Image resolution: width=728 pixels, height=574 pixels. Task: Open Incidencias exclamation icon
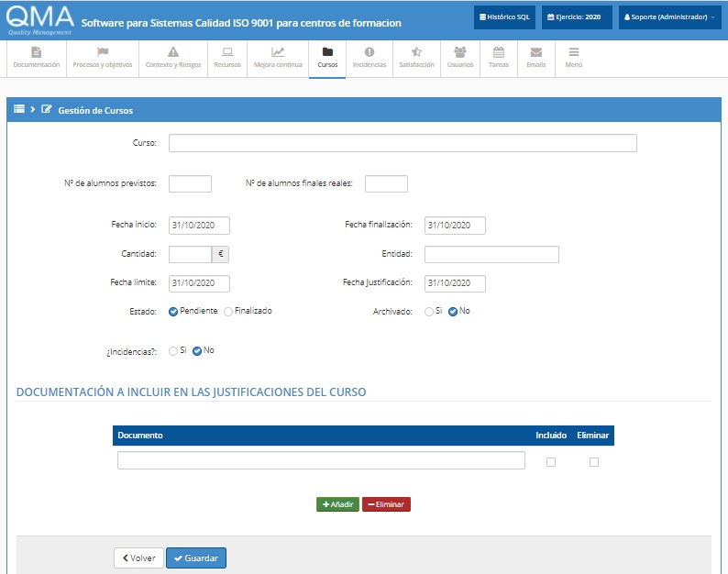[370, 53]
